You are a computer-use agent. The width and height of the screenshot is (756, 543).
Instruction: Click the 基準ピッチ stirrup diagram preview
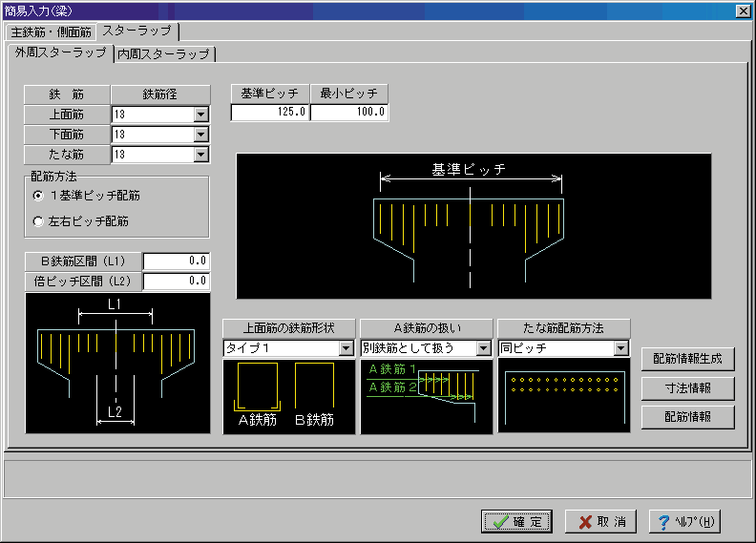click(x=473, y=225)
